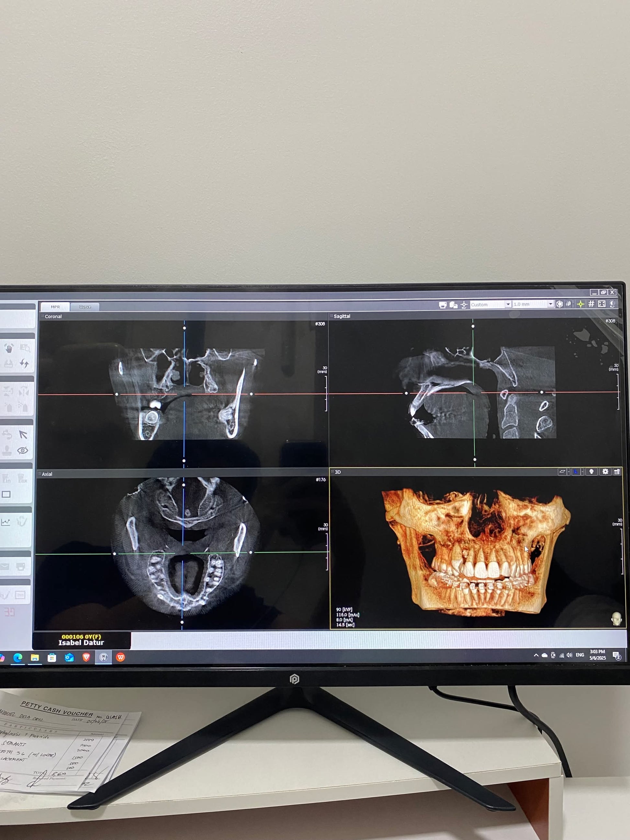Click the head orientation thumbnail
The width and height of the screenshot is (630, 840).
616,619
